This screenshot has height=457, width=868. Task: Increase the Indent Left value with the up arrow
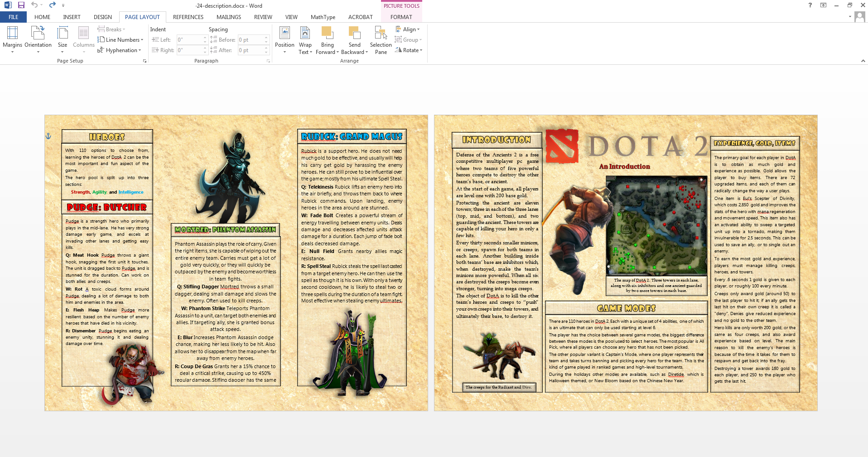coord(205,38)
